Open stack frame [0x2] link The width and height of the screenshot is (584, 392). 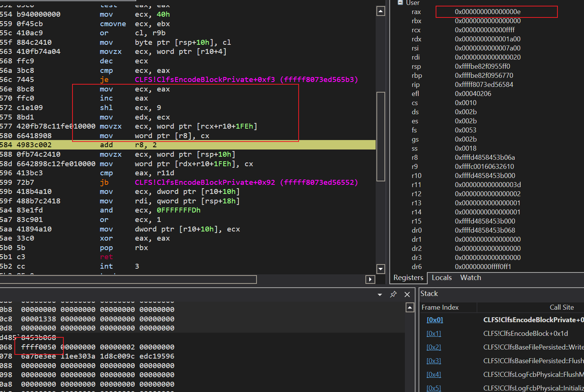pyautogui.click(x=434, y=347)
